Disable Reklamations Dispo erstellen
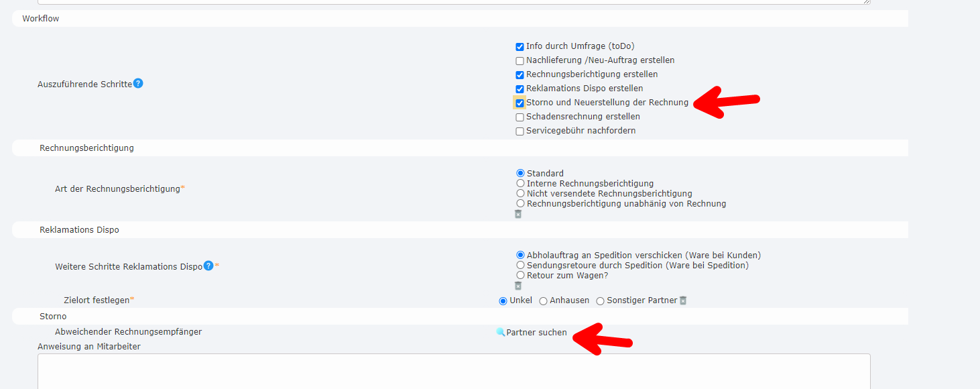 [519, 88]
